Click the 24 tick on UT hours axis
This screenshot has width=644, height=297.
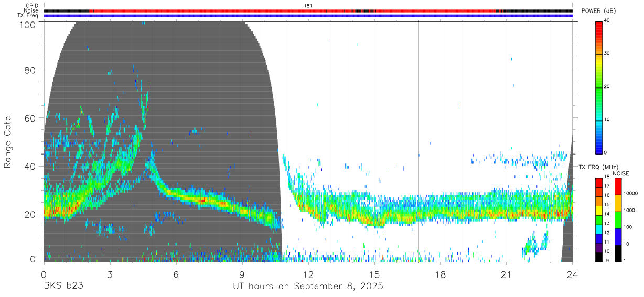coord(573,274)
